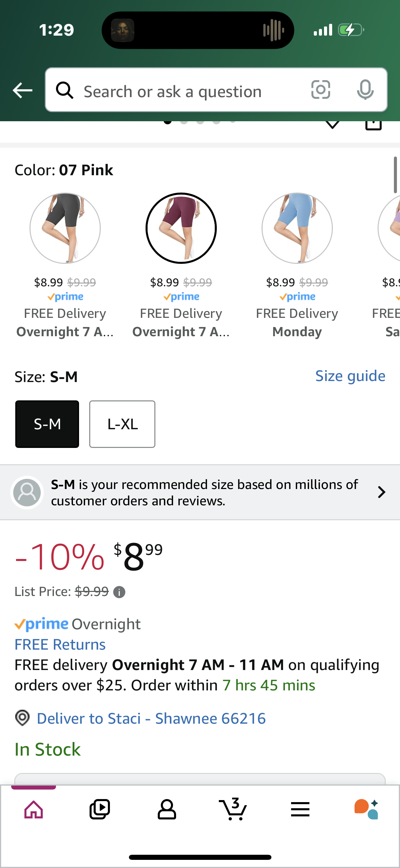Screen dimensions: 400x868
Task: Open the hamburger menu tab
Action: (x=300, y=809)
